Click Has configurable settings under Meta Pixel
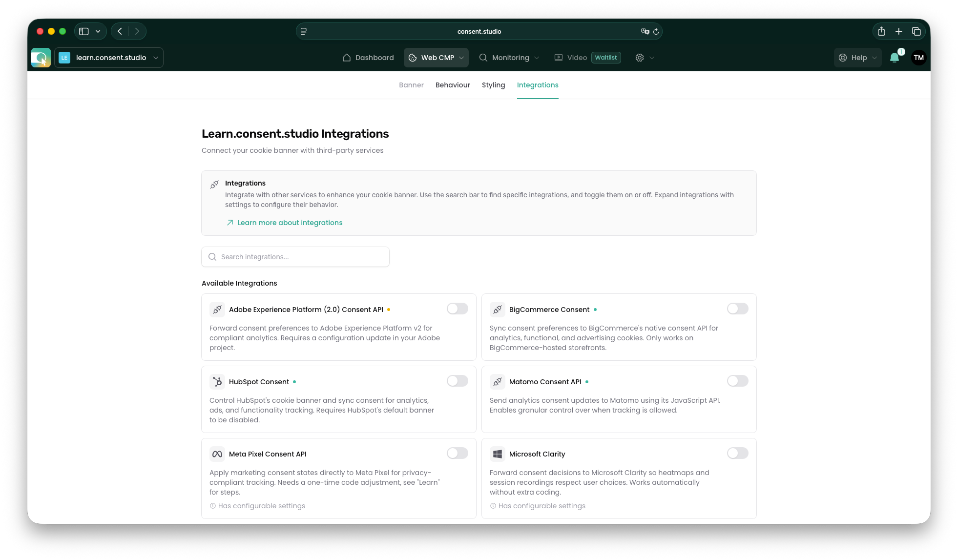This screenshot has height=560, width=958. [x=261, y=506]
